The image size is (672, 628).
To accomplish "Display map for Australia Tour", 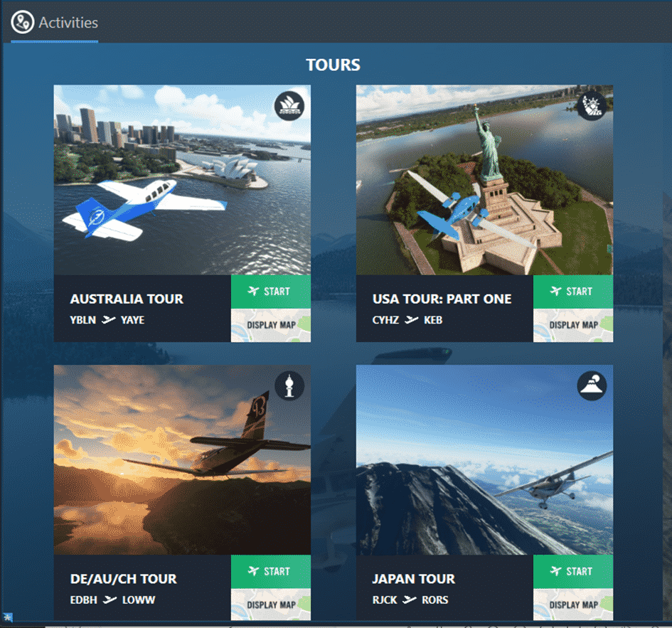I will click(271, 325).
